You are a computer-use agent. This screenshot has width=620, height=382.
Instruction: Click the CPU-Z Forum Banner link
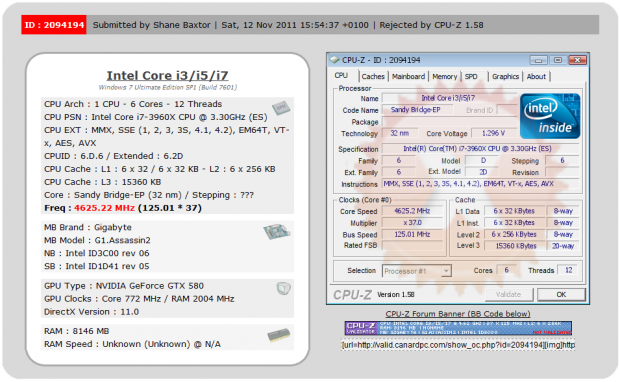458,314
